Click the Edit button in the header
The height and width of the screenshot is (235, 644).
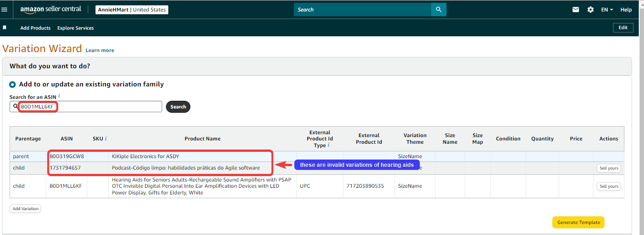click(623, 28)
